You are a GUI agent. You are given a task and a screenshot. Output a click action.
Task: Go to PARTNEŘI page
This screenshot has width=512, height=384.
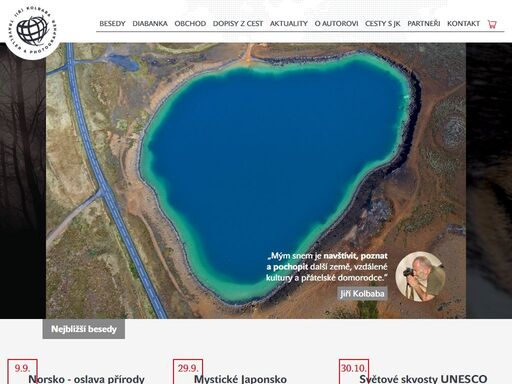tap(424, 24)
